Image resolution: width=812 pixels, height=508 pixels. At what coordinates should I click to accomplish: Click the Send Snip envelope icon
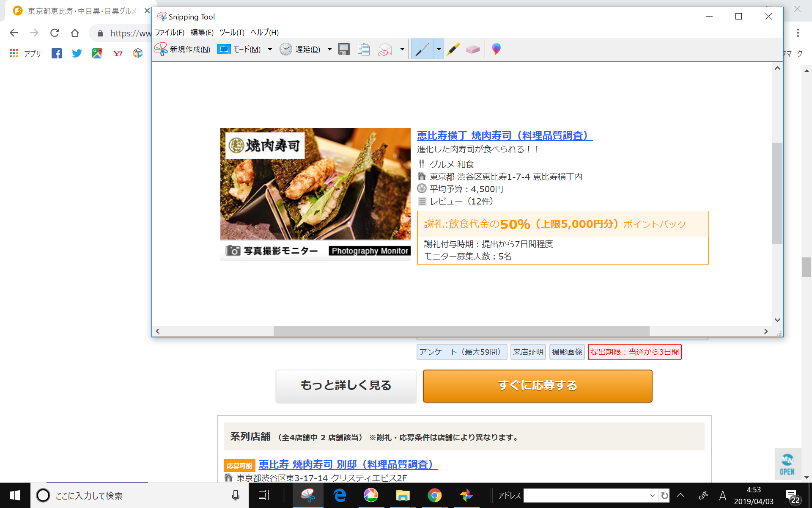385,50
